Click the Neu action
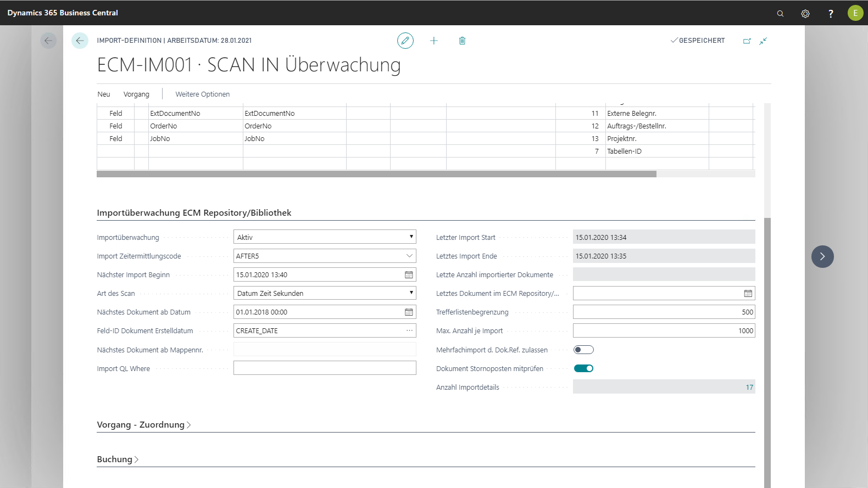The image size is (868, 488). (x=104, y=94)
